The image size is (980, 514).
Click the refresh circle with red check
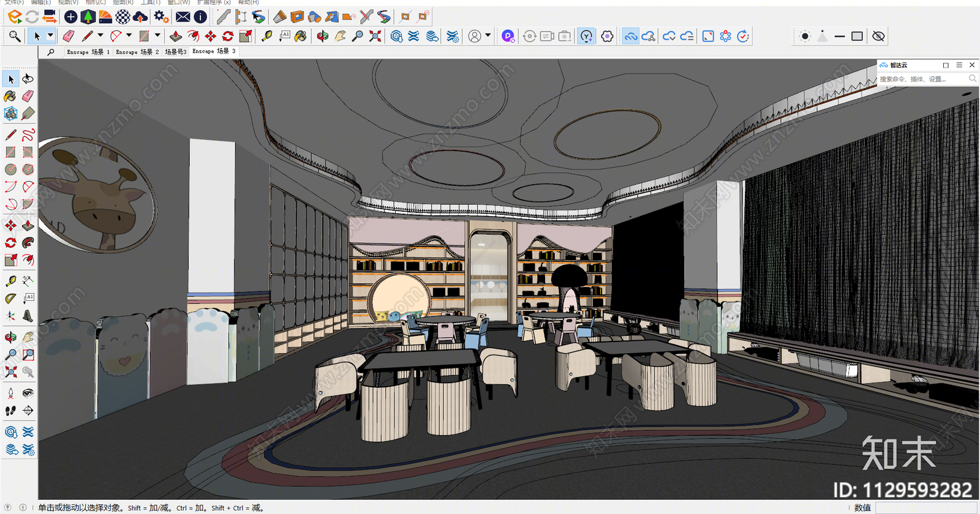click(743, 36)
